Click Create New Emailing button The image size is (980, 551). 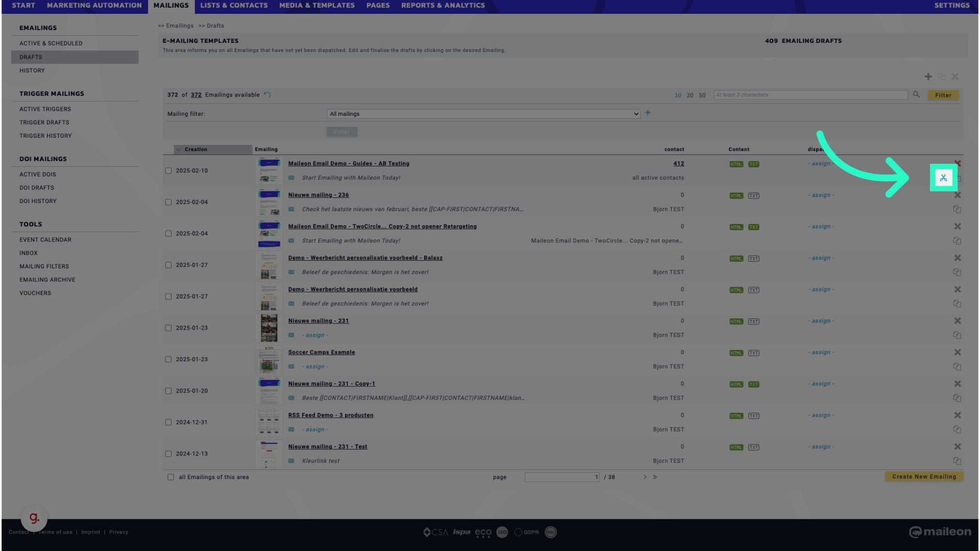924,477
